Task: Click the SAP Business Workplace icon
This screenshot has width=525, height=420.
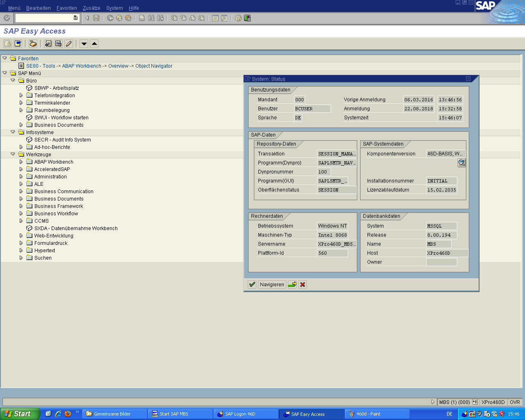Action: click(x=33, y=43)
